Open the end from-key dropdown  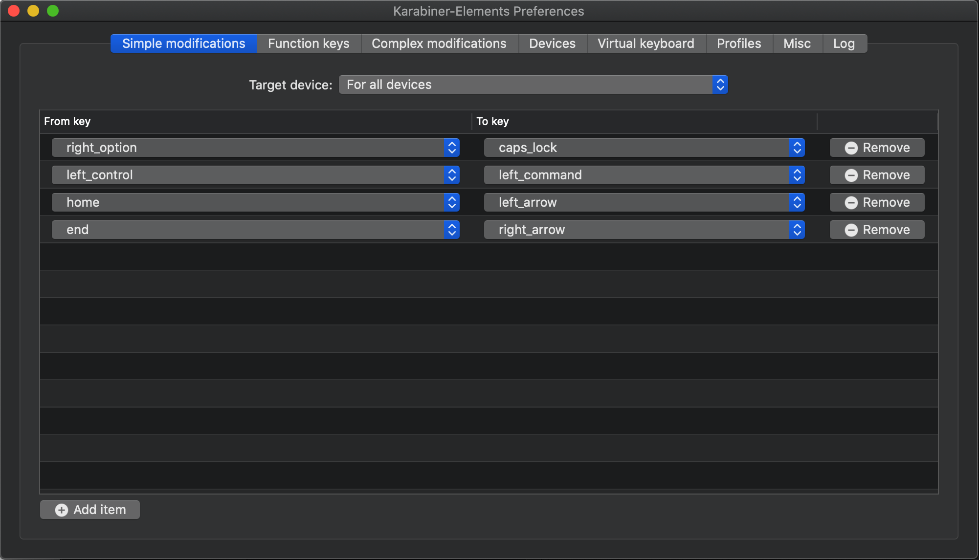point(256,230)
